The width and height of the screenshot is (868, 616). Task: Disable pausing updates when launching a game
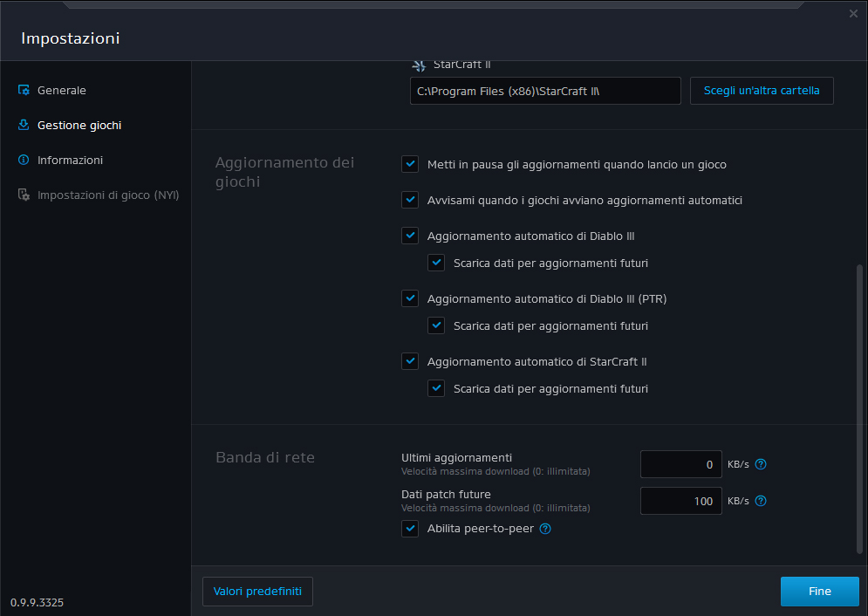pos(410,164)
